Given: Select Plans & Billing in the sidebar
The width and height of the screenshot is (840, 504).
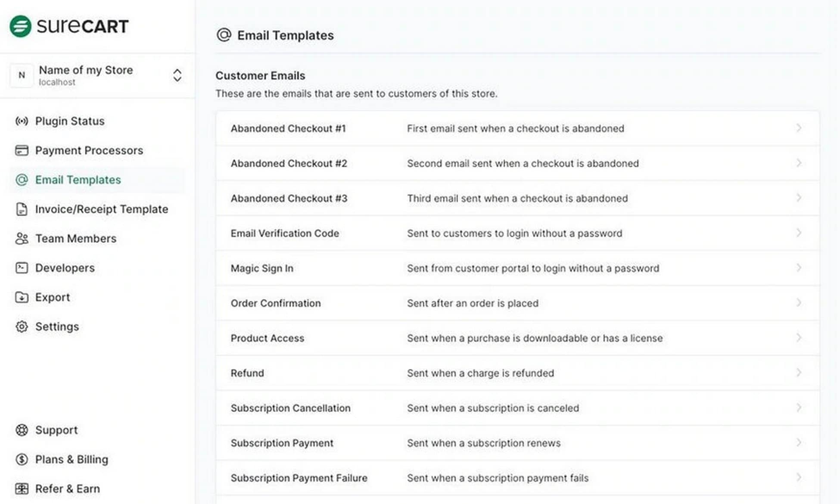Looking at the screenshot, I should click(x=71, y=459).
